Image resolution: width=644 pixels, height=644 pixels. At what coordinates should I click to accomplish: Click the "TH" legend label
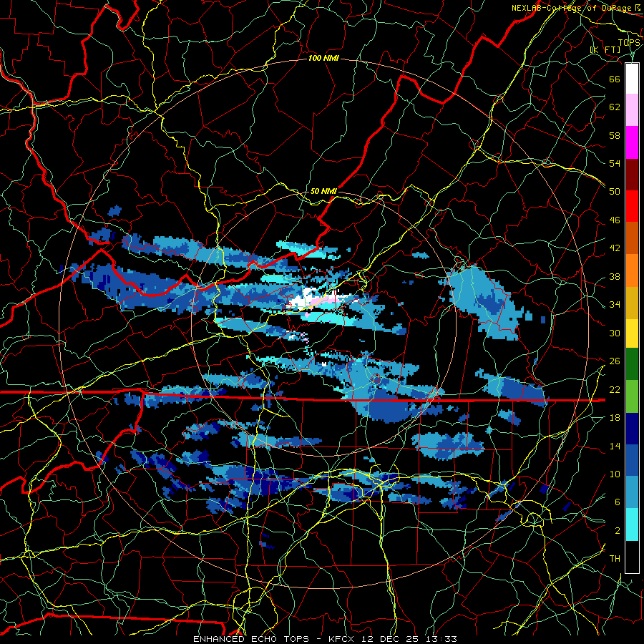(615, 559)
